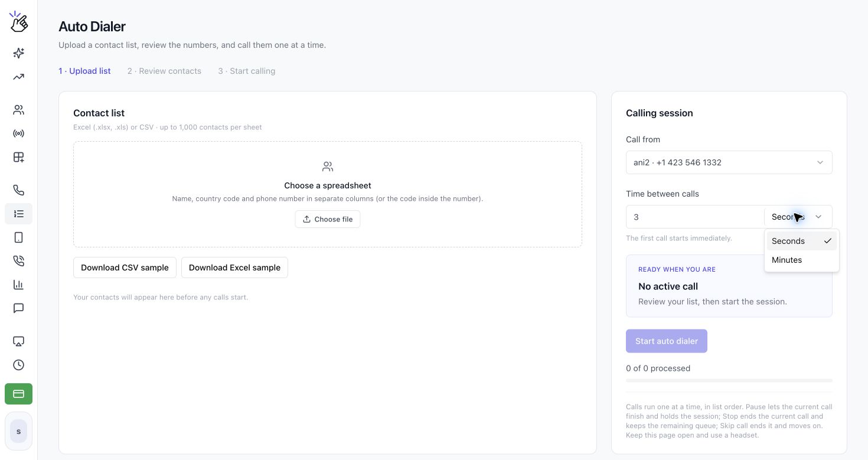Click the Auto Dialer page title
Image resolution: width=868 pixels, height=460 pixels.
[92, 27]
